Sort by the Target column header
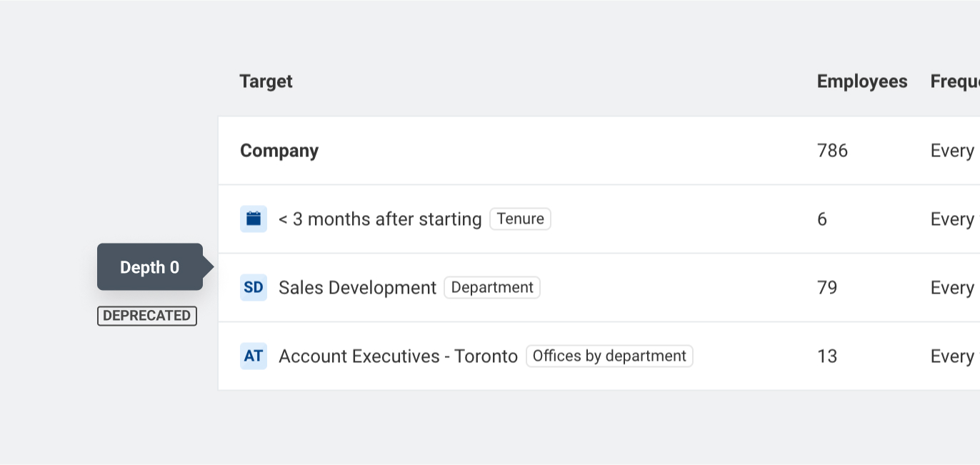This screenshot has height=465, width=980. 266,81
